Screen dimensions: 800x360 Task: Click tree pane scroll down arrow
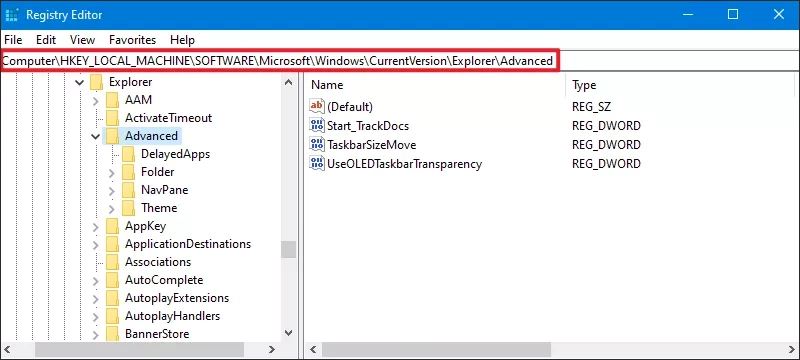[x=288, y=333]
